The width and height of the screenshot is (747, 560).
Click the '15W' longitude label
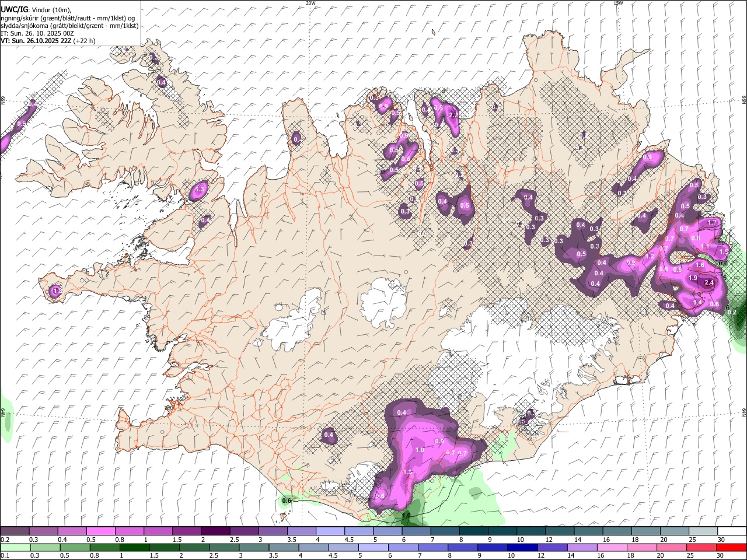(x=617, y=3)
